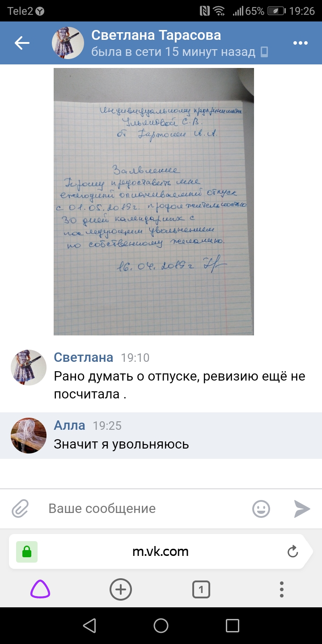Open the Alice assistant purple icon
This screenshot has width=322, height=644.
[40, 589]
